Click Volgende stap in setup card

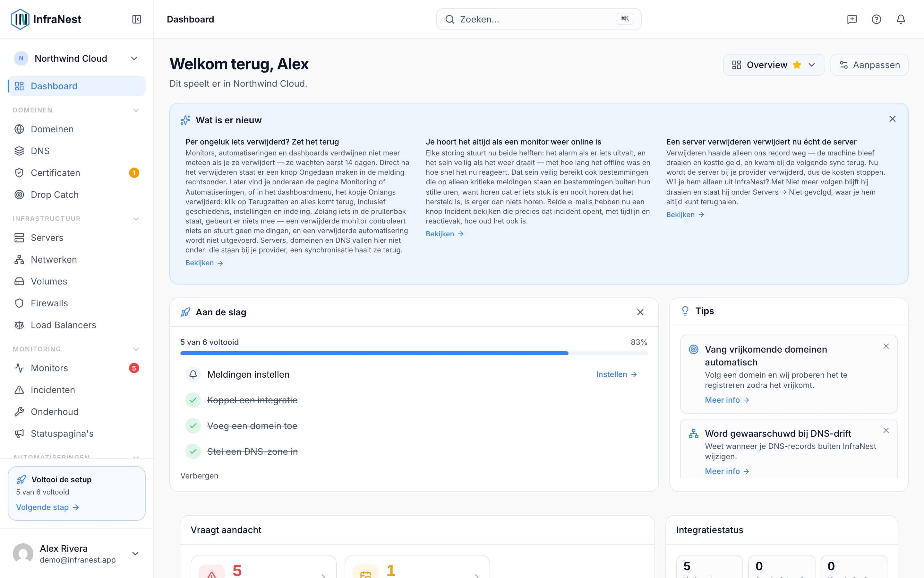point(48,507)
